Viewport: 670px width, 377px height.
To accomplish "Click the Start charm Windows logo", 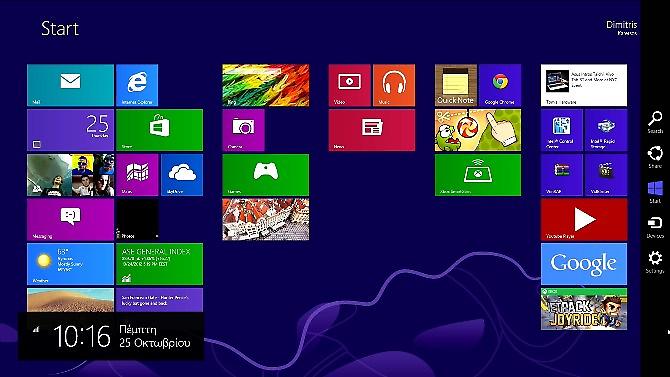I will tap(655, 192).
